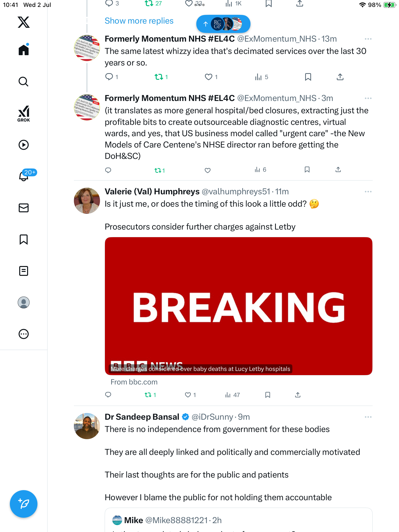399x532 pixels.
Task: Open profile avatar in the sidebar
Action: point(24,302)
